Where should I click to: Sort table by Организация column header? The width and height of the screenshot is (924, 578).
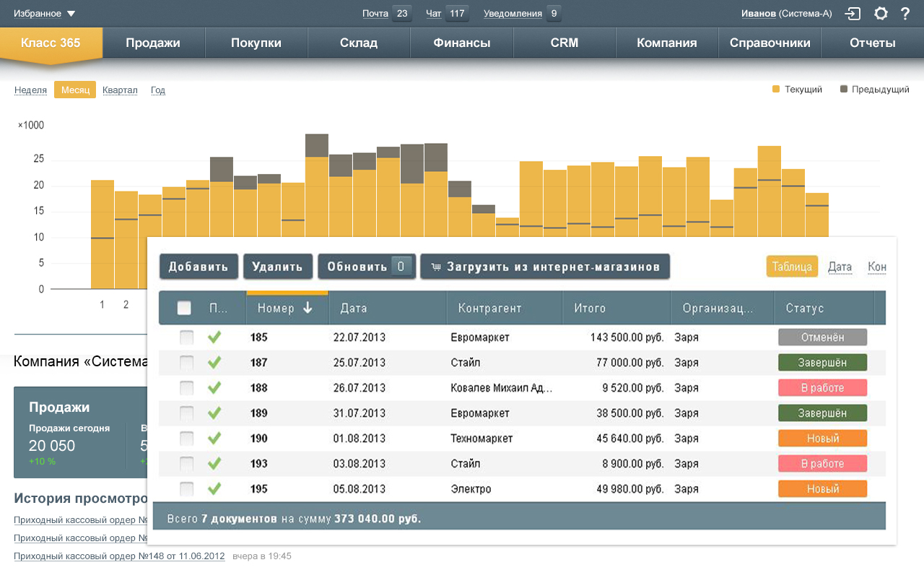(x=723, y=308)
